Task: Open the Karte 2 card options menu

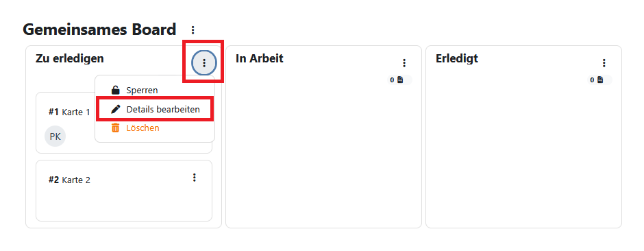Action: pyautogui.click(x=195, y=178)
